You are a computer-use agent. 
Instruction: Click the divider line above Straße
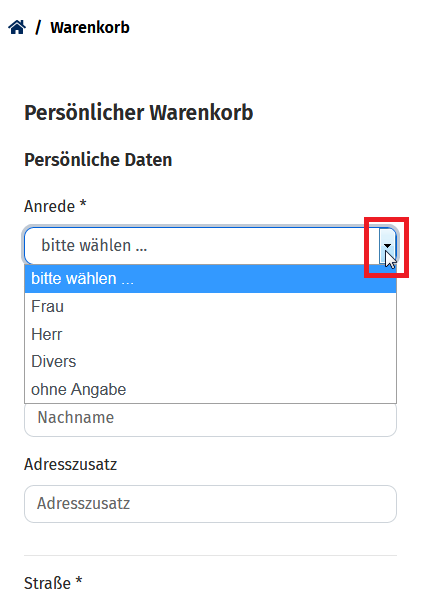(211, 556)
